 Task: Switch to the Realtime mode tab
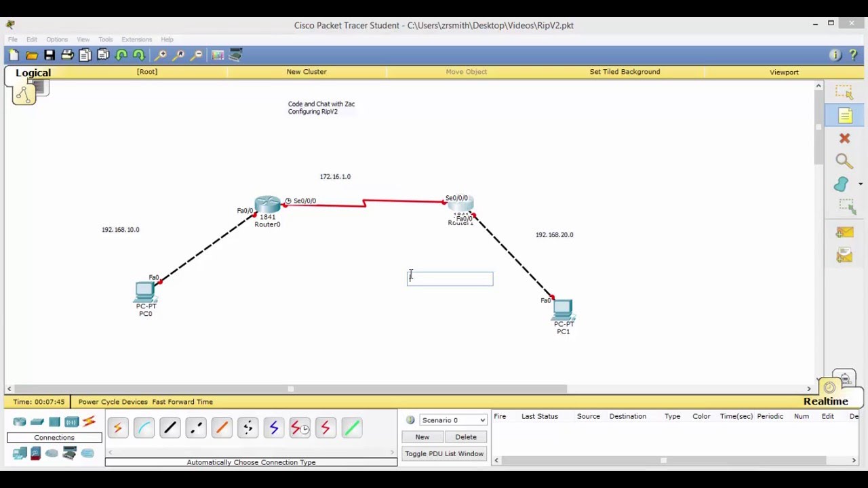(x=826, y=401)
